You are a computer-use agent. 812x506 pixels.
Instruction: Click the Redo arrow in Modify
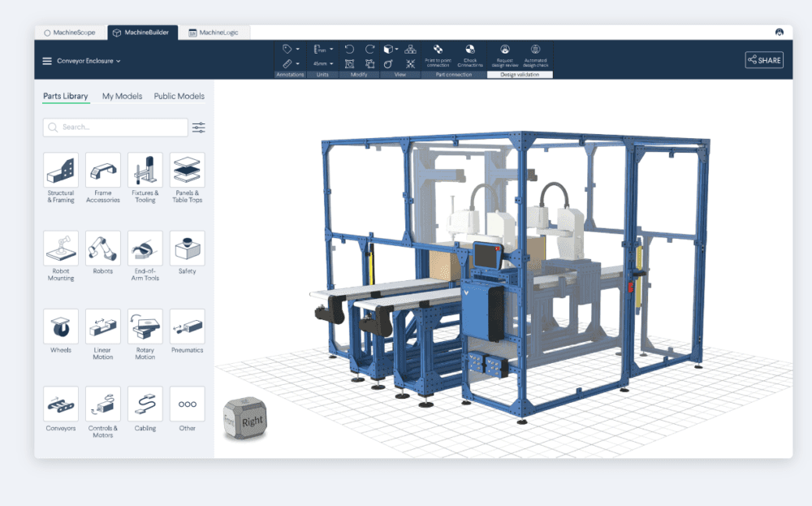pyautogui.click(x=369, y=50)
